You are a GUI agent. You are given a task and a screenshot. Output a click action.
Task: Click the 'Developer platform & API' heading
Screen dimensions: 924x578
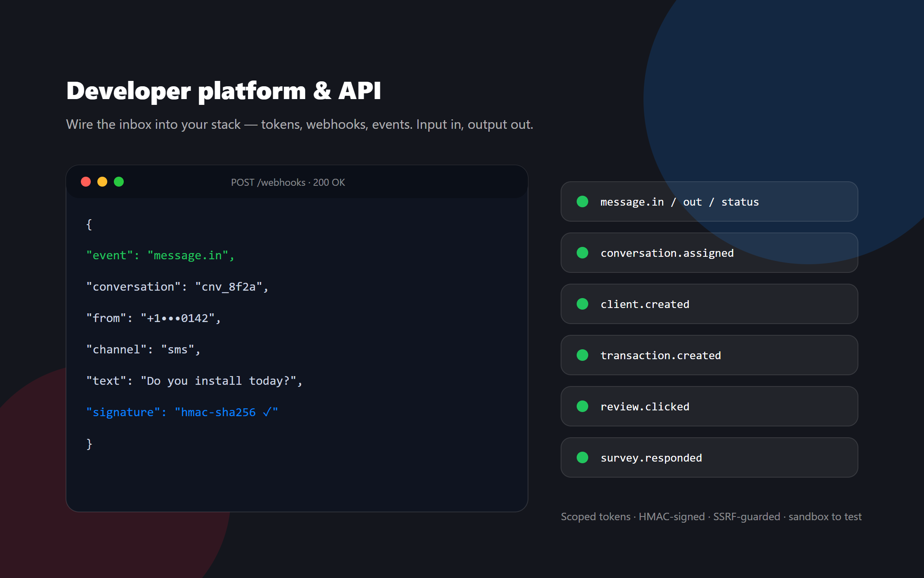click(x=224, y=91)
